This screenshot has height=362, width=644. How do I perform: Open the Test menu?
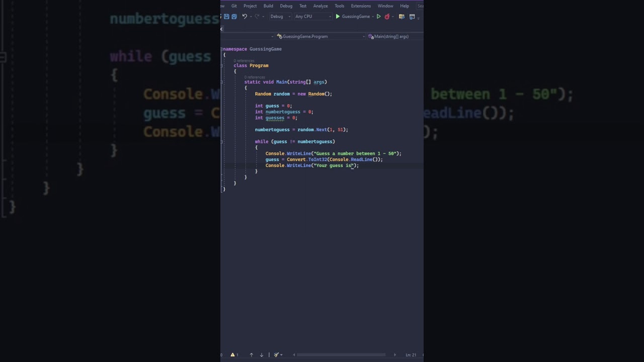pos(303,6)
